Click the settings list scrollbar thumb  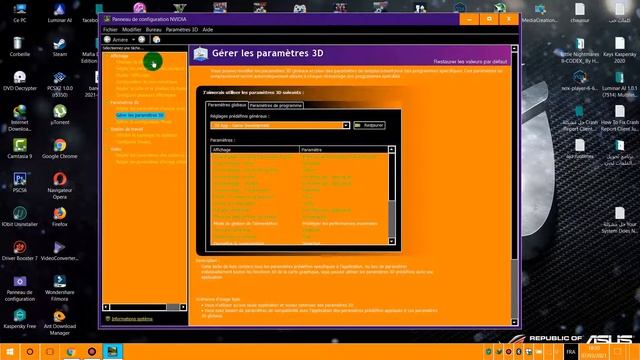click(x=391, y=218)
